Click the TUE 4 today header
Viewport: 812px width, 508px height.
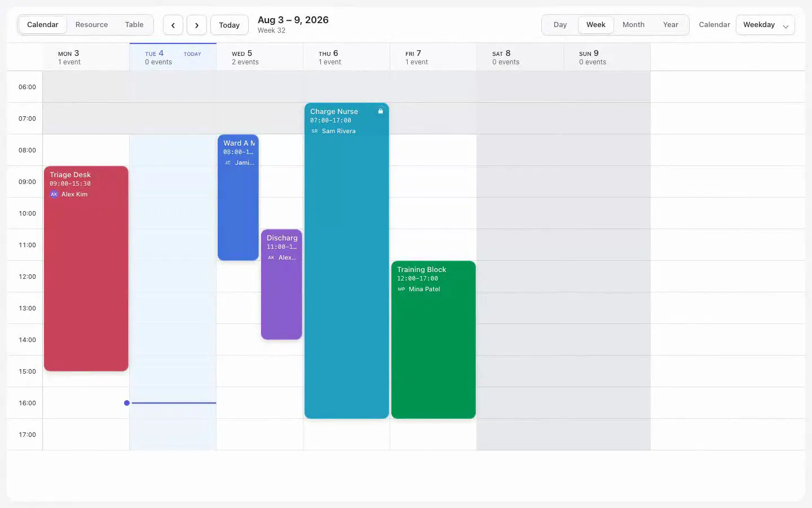(173, 57)
